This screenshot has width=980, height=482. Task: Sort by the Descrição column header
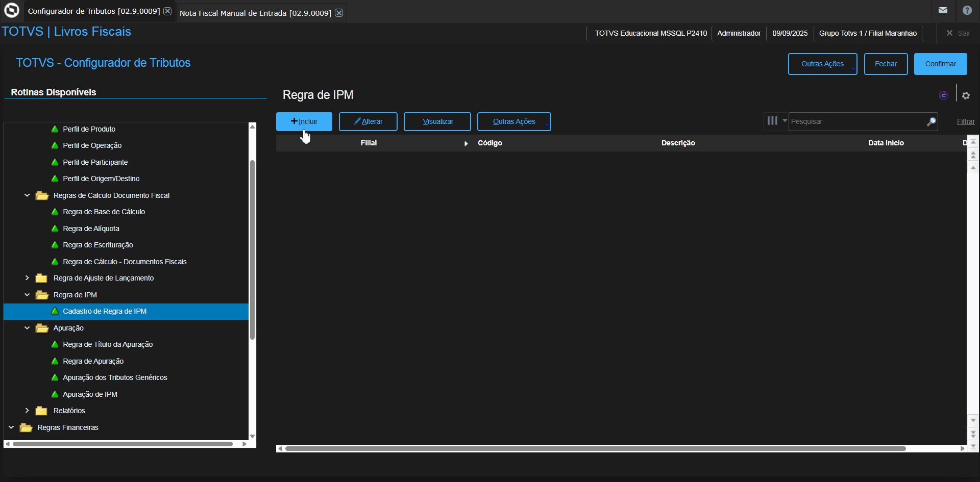point(678,143)
